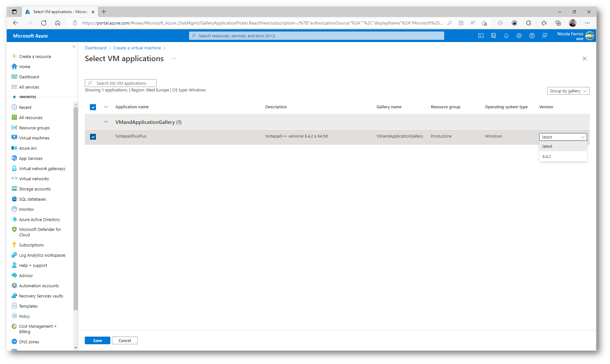610x364 pixels.
Task: Click the Produzione resource group cell
Action: point(441,136)
